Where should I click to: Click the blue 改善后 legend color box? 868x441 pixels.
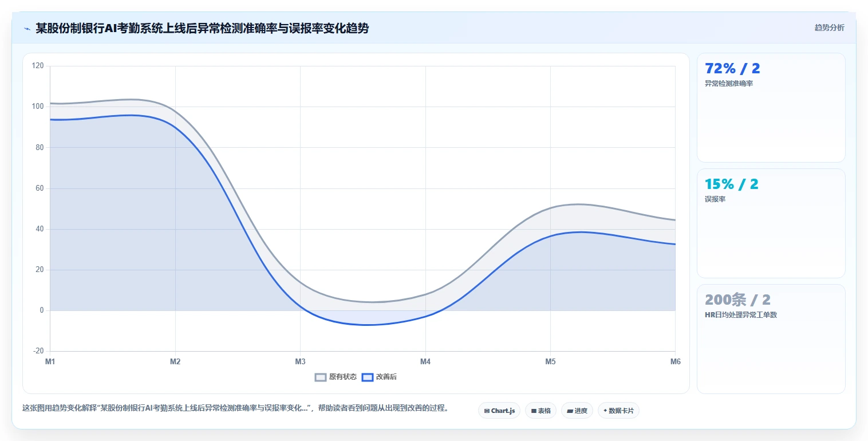tap(368, 377)
